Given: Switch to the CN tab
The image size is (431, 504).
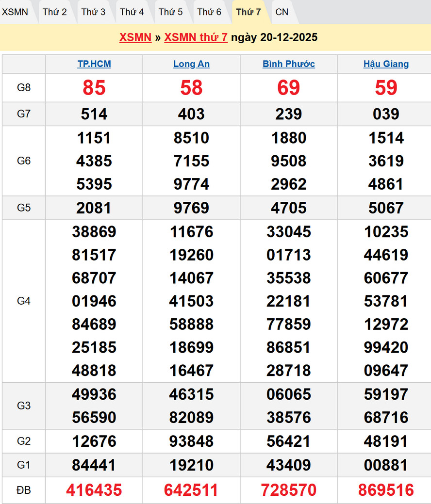Looking at the screenshot, I should (282, 12).
